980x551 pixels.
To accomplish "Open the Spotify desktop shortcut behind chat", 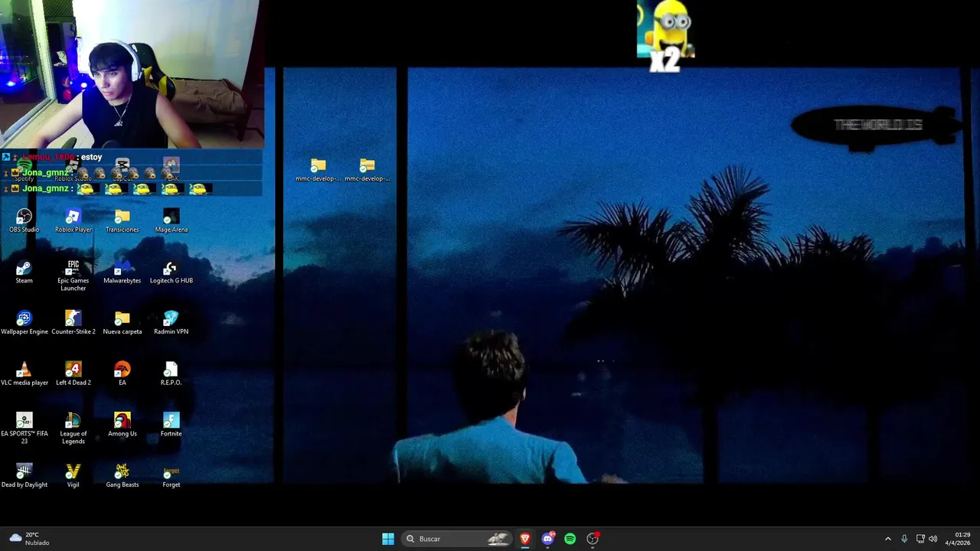I will [24, 170].
